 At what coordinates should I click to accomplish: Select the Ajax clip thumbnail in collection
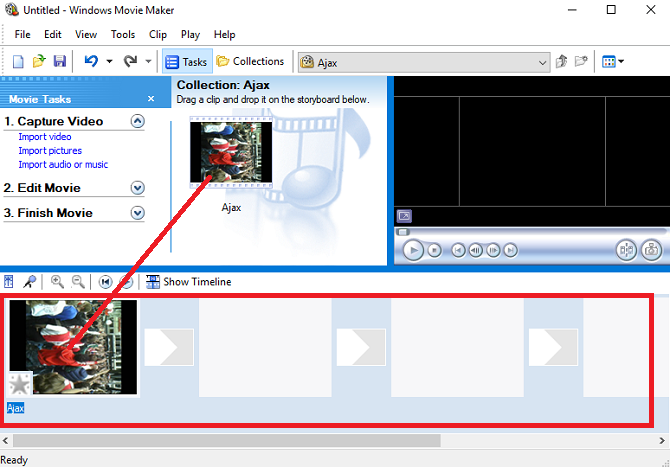click(x=231, y=152)
